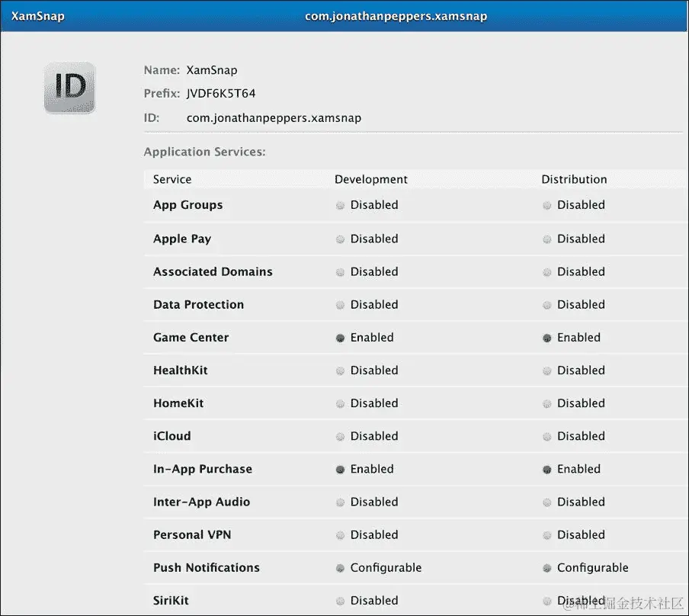
Task: Select the Name value XamSnap
Action: tap(212, 70)
